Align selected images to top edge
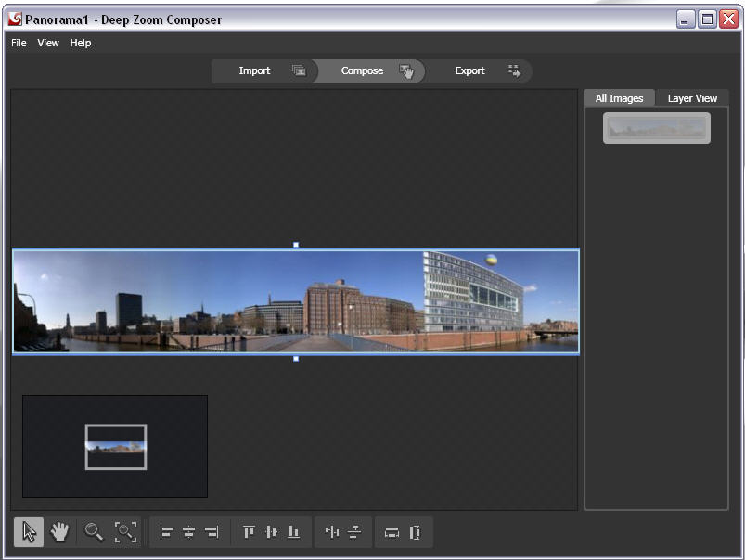This screenshot has height=560, width=745. tap(249, 532)
